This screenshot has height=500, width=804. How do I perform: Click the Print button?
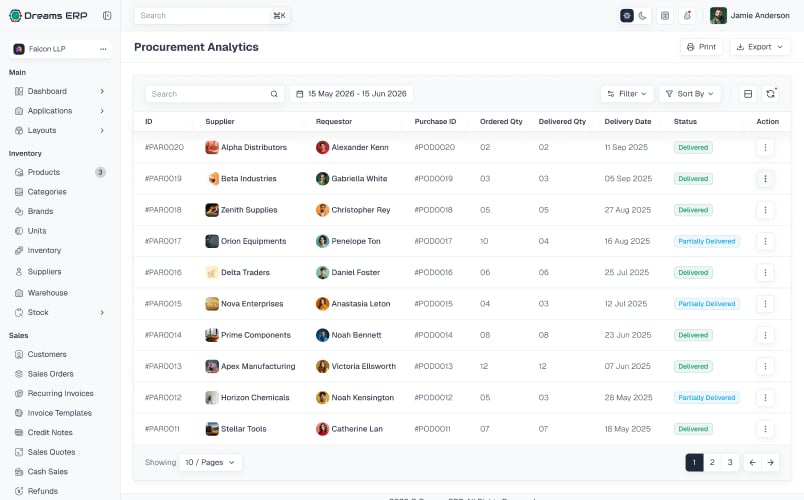click(x=701, y=47)
